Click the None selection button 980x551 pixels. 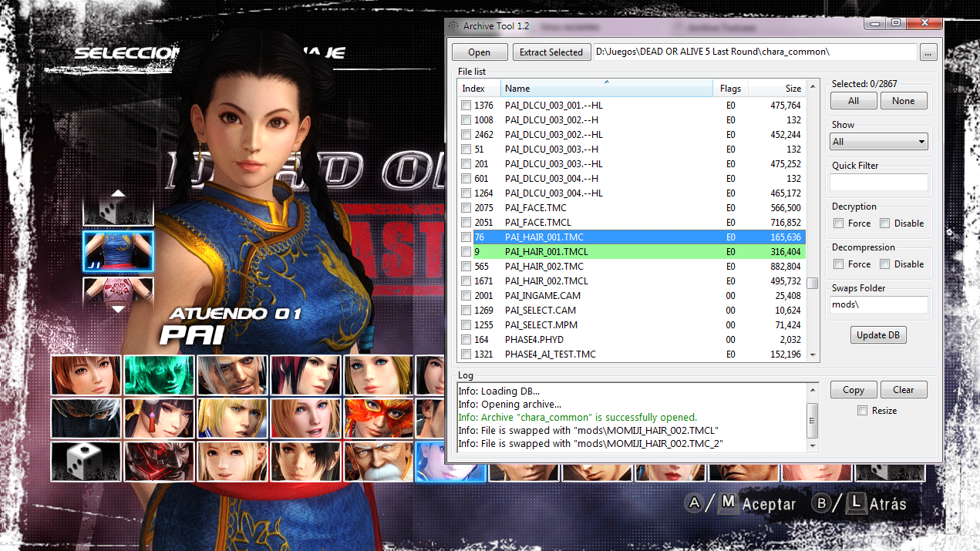click(x=904, y=101)
